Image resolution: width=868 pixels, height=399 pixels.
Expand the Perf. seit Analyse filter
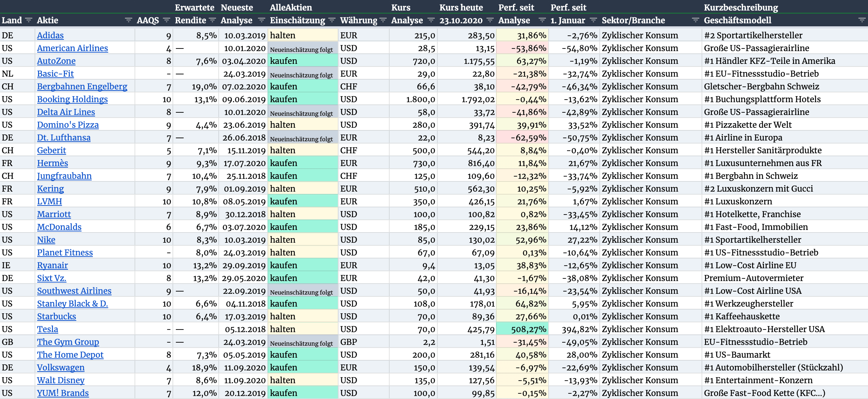[542, 20]
